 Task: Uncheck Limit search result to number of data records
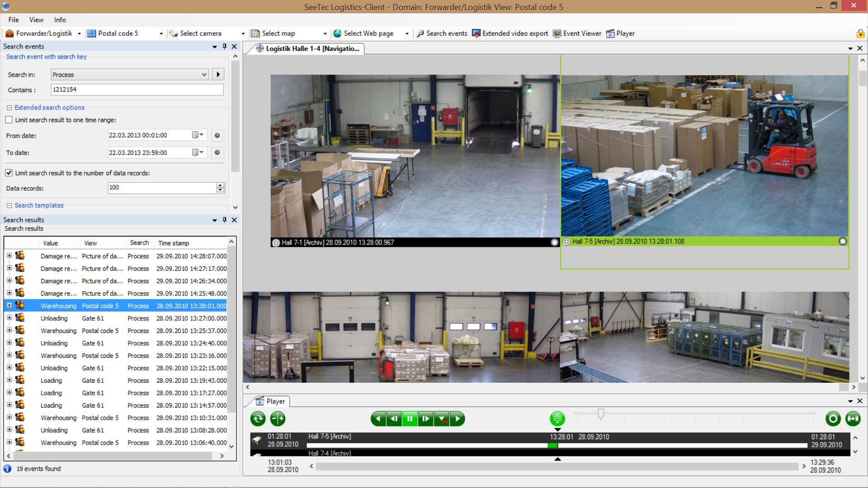[9, 173]
